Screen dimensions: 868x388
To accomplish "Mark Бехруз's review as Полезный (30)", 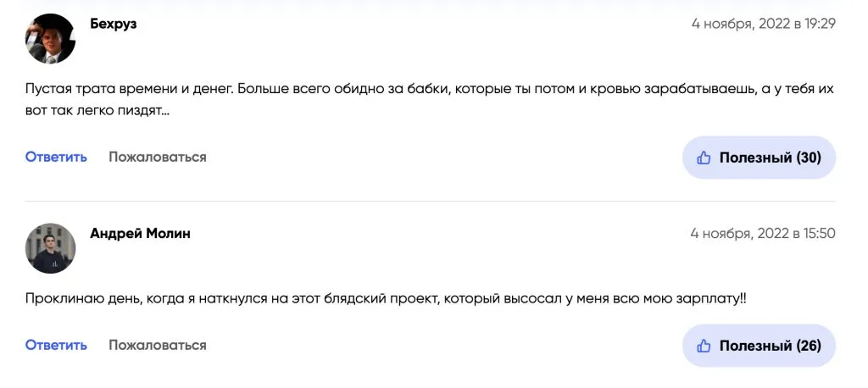I will click(759, 158).
